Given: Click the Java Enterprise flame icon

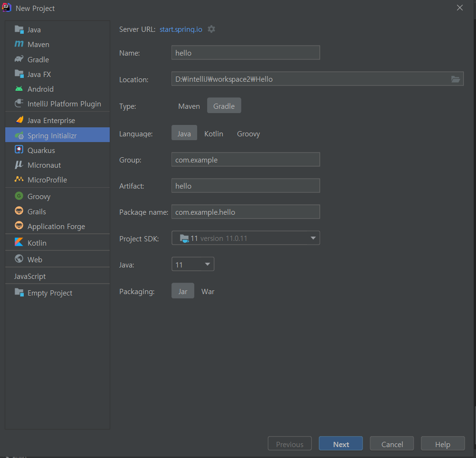Looking at the screenshot, I should pos(19,120).
